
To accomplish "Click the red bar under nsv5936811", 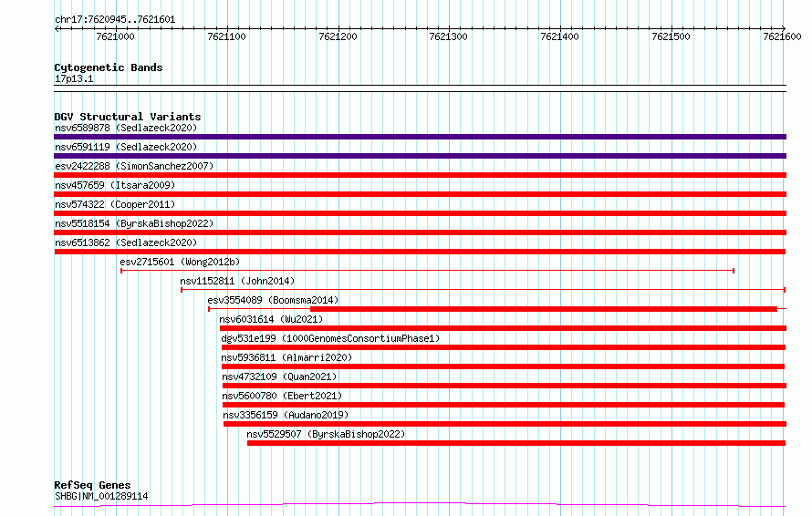I will (503, 366).
